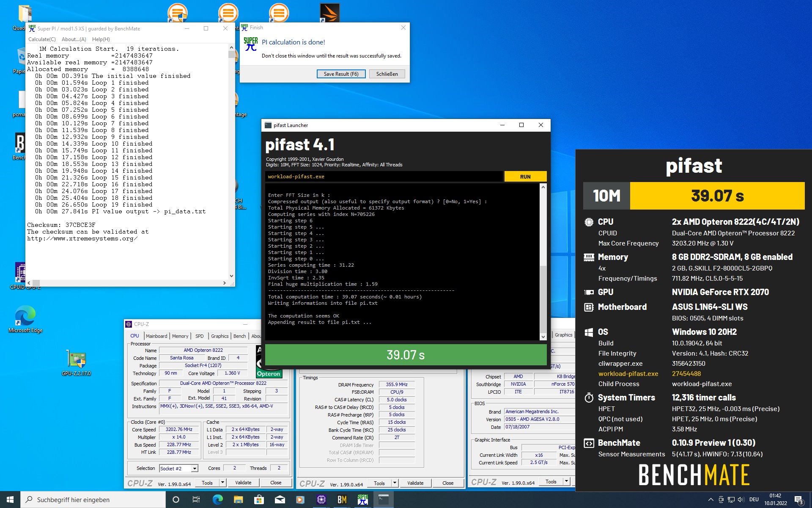Open File Explorer from taskbar
Viewport: 812px width, 508px height.
point(238,500)
